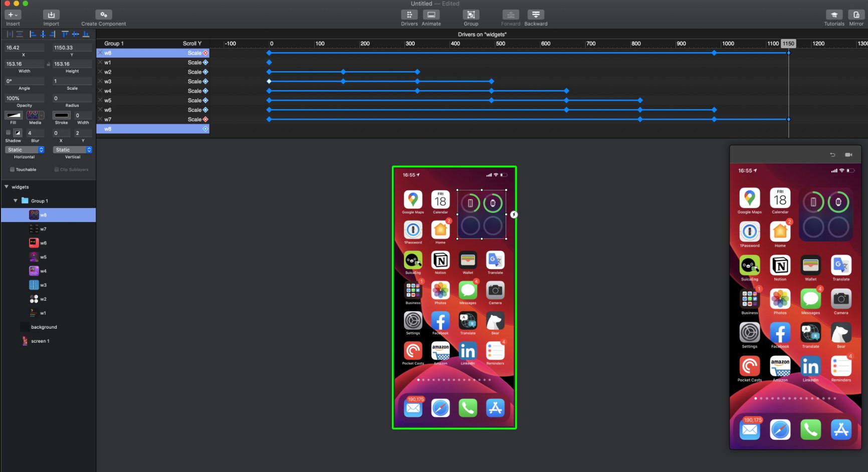Align layers to right edges
The width and height of the screenshot is (868, 472).
53,34
